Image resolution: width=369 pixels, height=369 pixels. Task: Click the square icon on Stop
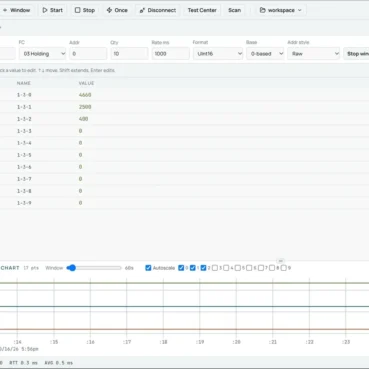pyautogui.click(x=77, y=10)
